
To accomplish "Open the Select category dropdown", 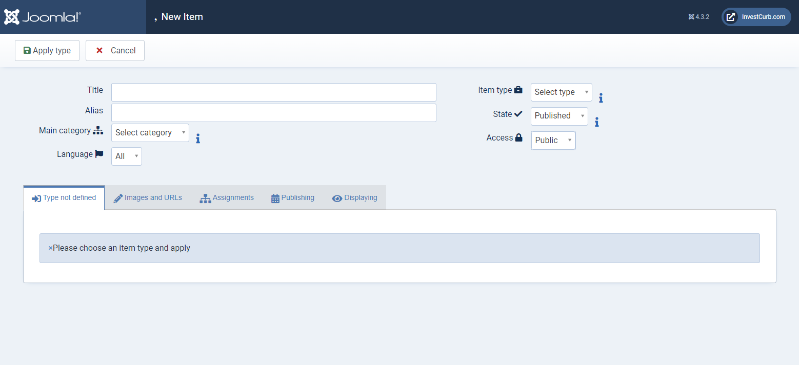I will 150,133.
